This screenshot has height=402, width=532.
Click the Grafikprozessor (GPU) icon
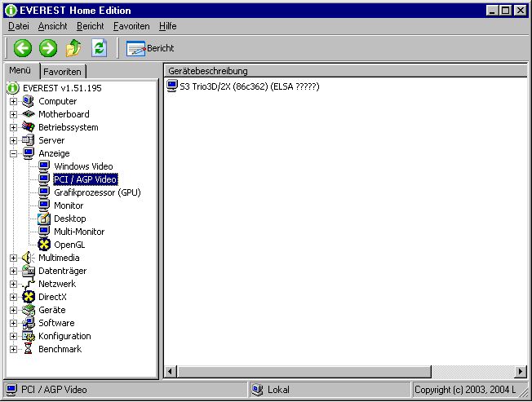tap(44, 192)
